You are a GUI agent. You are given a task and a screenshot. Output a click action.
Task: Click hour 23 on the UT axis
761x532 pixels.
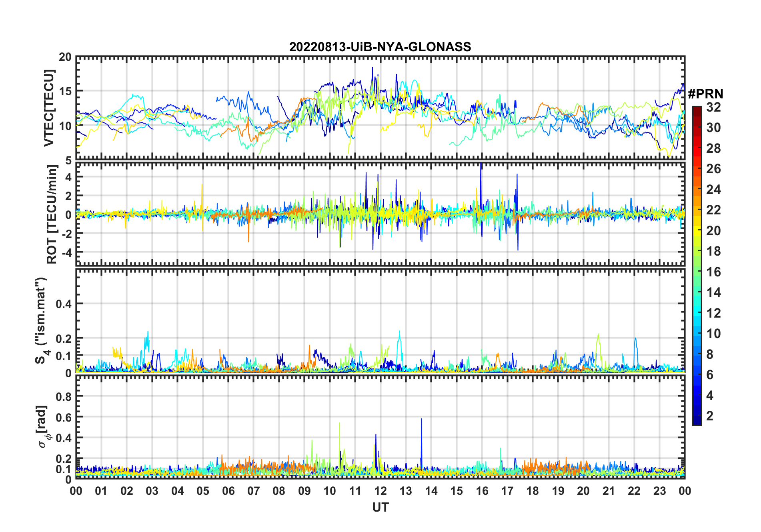(659, 491)
